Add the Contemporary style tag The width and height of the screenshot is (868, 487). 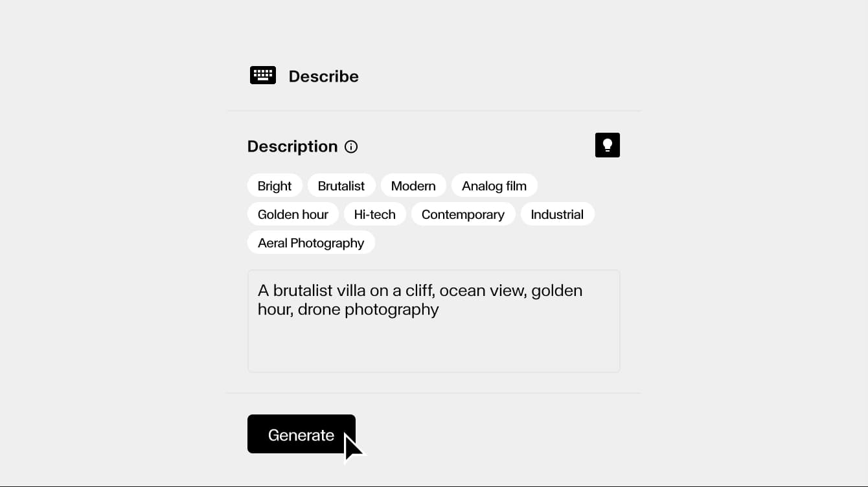pyautogui.click(x=463, y=214)
